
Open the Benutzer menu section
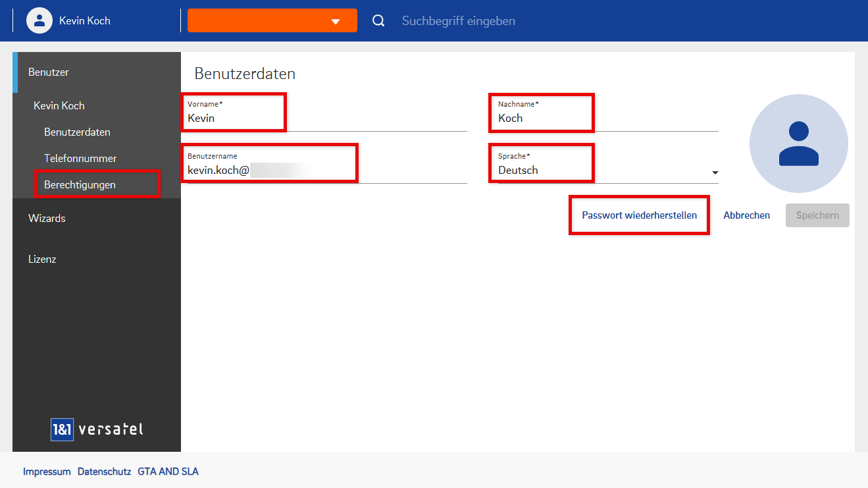(x=49, y=72)
